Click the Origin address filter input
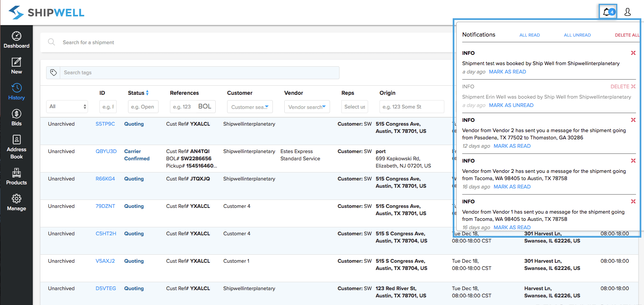Viewport: 644px width, 305px height. 412,107
